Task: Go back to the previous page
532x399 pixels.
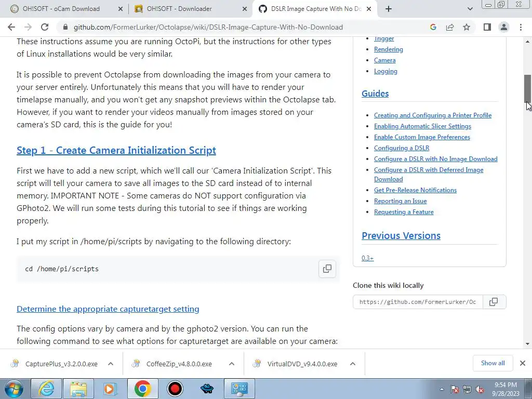Action: pos(11,27)
